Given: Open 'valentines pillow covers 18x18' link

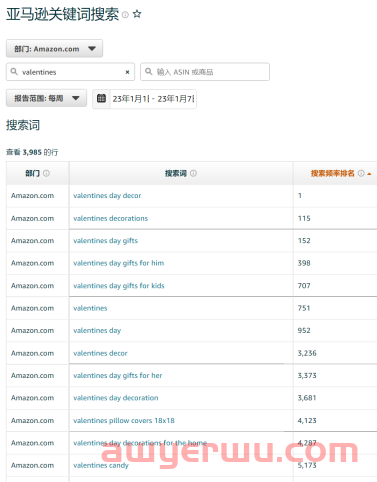Looking at the screenshot, I should [x=124, y=420].
